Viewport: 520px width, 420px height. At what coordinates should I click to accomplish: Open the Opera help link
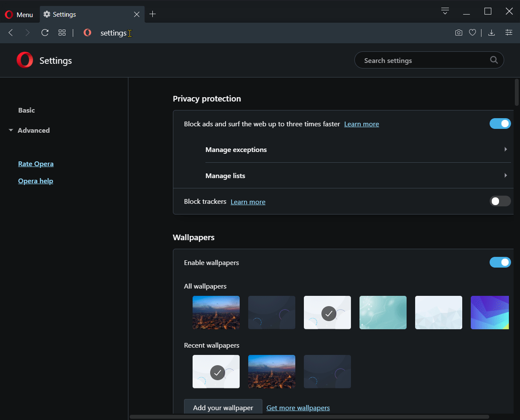[36, 181]
